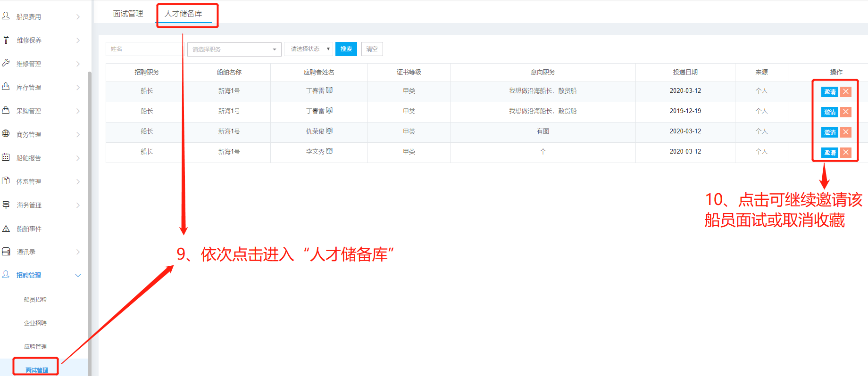
Task: Collapse the 招聘管理 menu chevron
Action: 78,275
